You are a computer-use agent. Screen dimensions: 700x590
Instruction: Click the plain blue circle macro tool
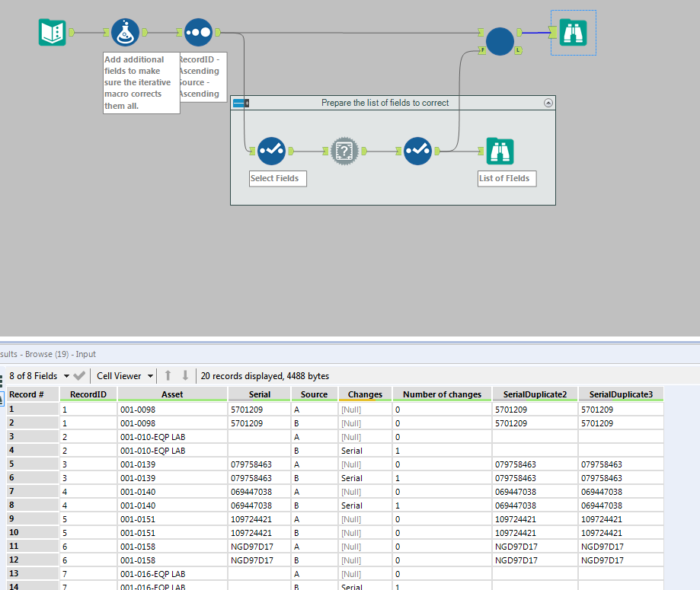(500, 41)
